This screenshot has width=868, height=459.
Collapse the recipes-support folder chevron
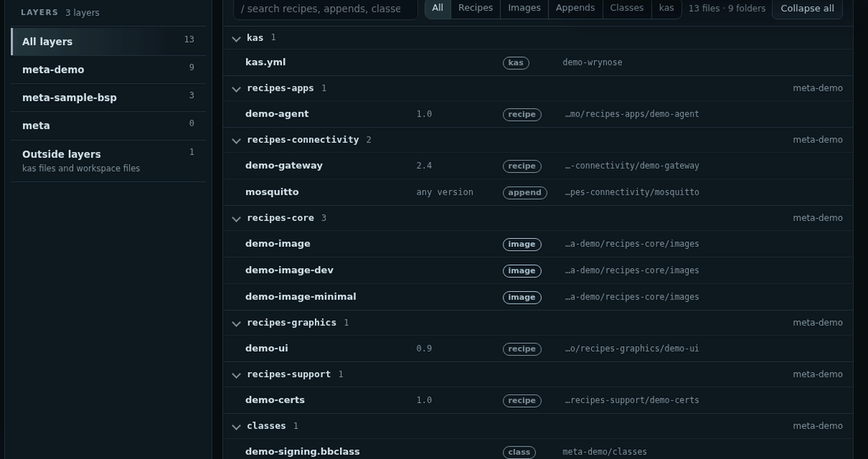[x=237, y=375]
